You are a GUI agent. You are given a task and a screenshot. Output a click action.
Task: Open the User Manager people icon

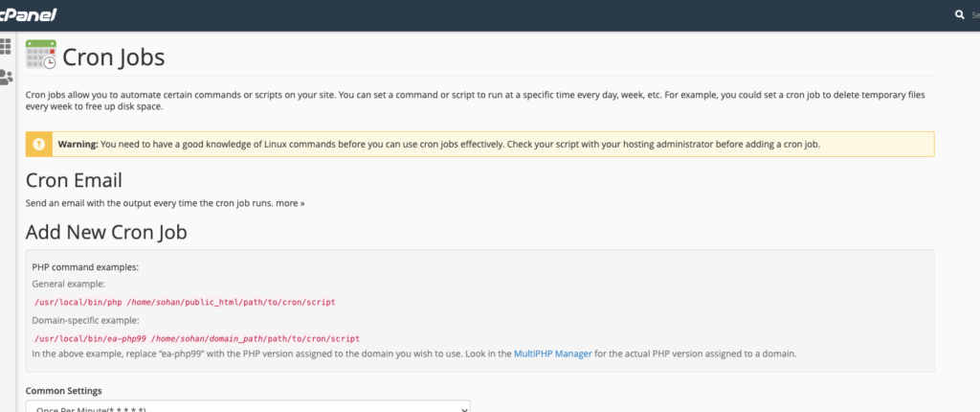(x=6, y=77)
